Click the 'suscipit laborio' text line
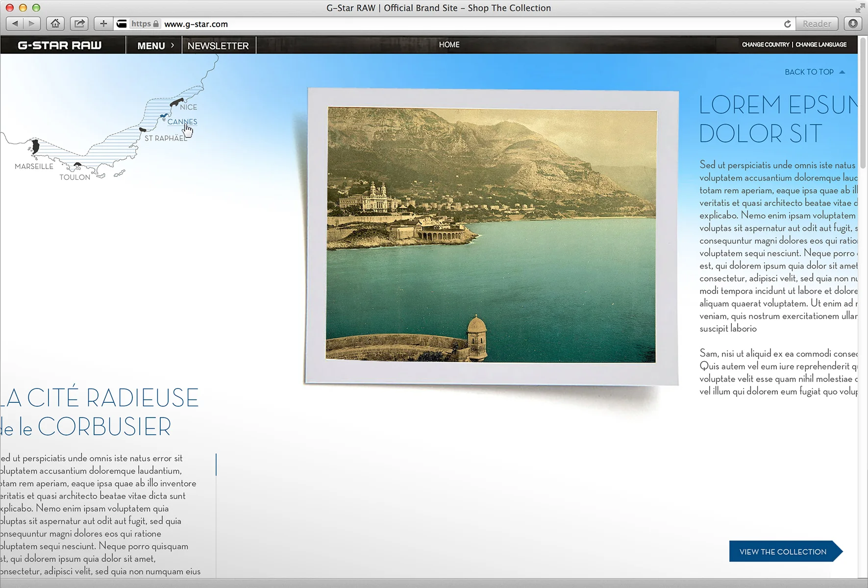The image size is (868, 588). click(728, 329)
